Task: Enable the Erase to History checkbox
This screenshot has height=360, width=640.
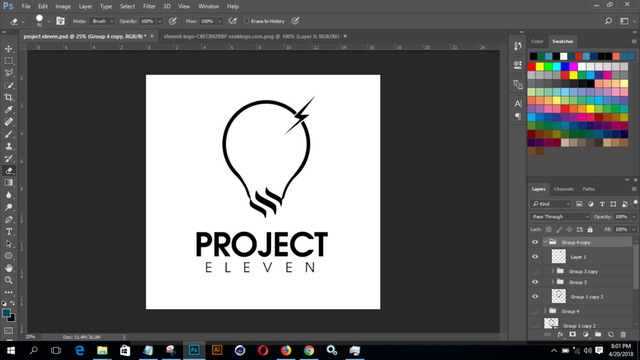Action: coord(247,21)
